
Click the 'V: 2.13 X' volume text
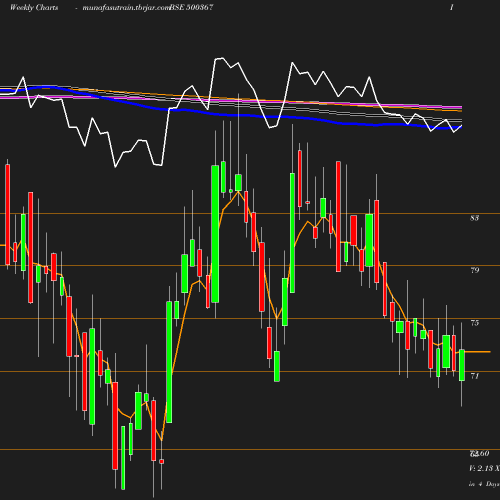point(484,468)
